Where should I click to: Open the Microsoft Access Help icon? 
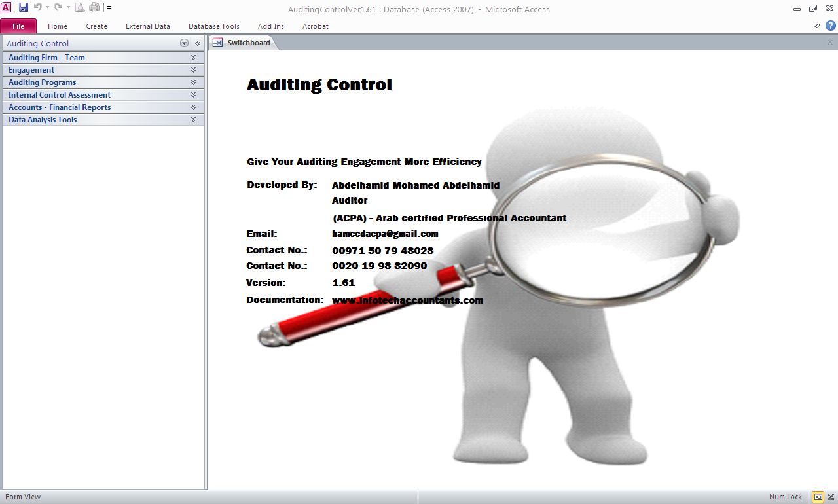(830, 26)
